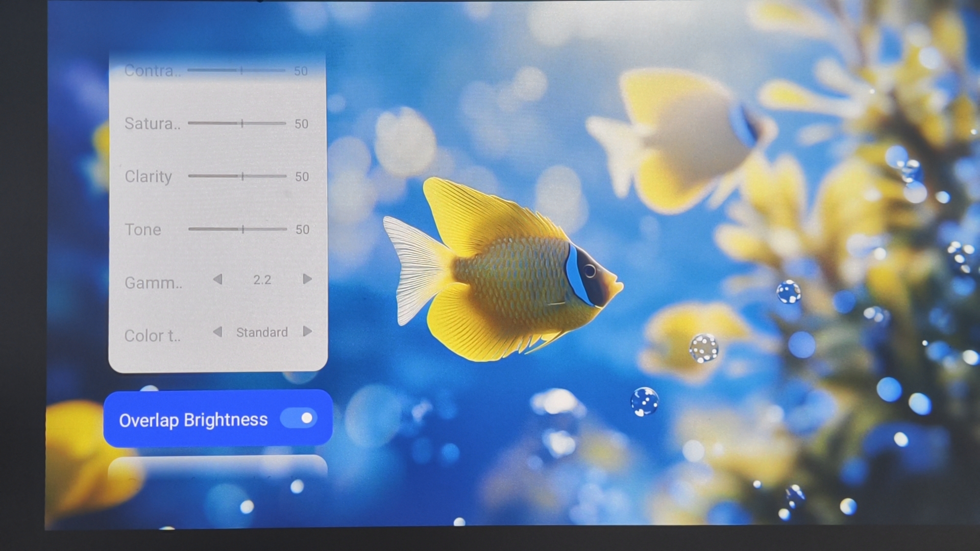Click the Clarity slider handle

pos(242,176)
